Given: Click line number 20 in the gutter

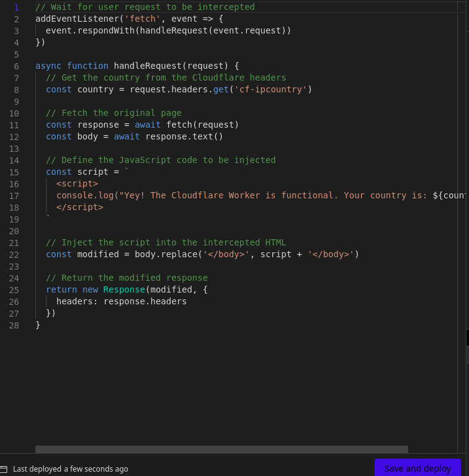Looking at the screenshot, I should 14,232.
